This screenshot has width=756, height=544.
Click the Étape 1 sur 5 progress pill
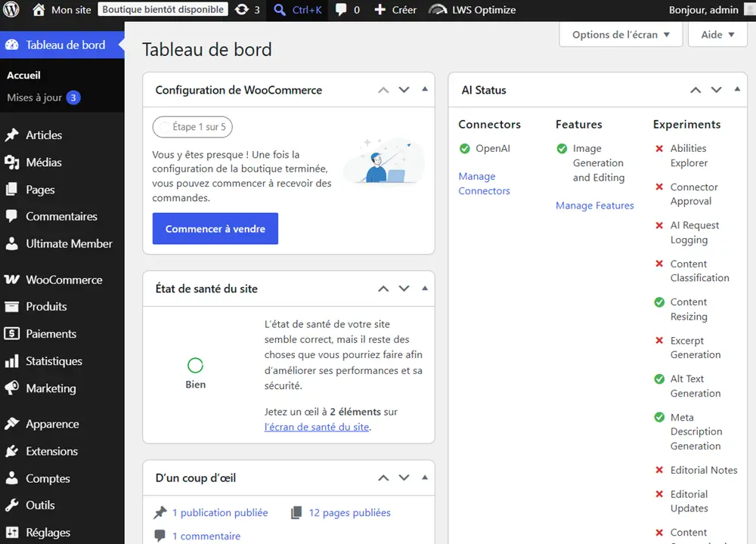pos(192,127)
